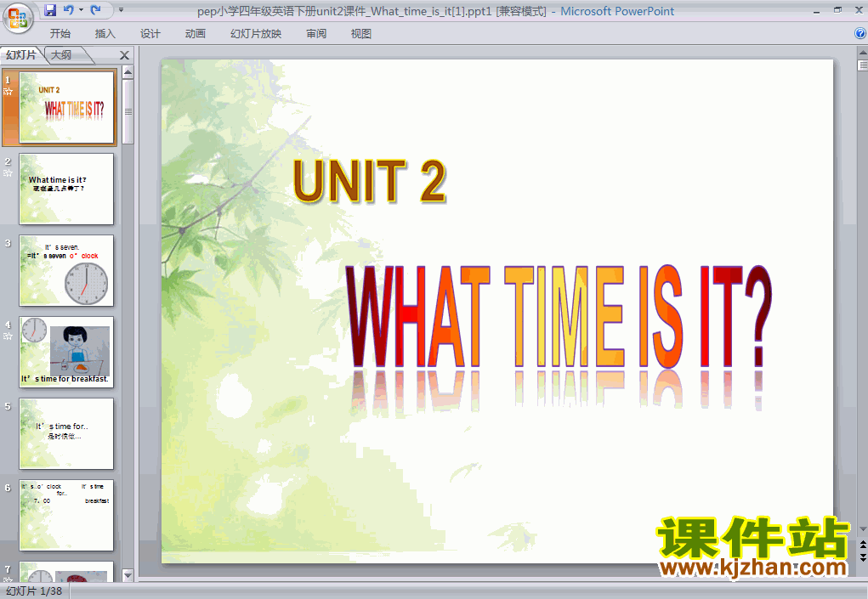Screen dimensions: 868x599
Task: Close the PowerPoint window
Action: point(859,10)
